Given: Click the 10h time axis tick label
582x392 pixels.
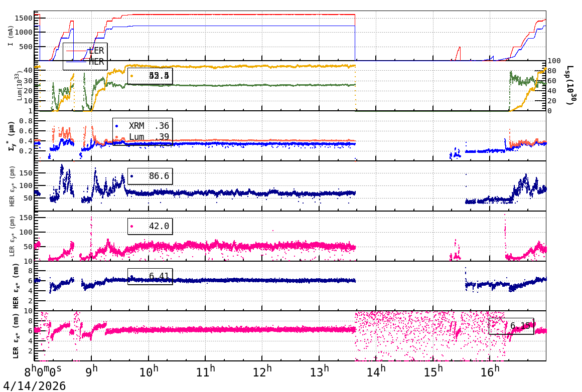Looking at the screenshot, I should 149,371.
